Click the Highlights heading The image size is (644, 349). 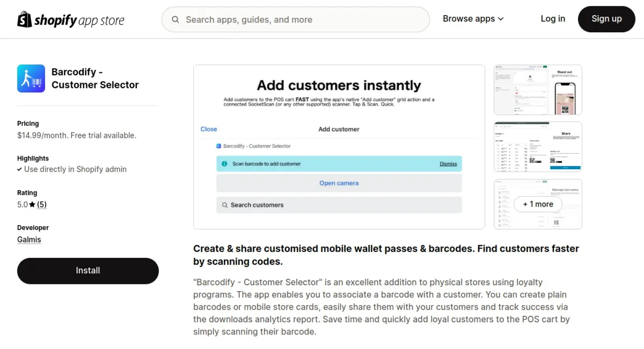point(33,158)
